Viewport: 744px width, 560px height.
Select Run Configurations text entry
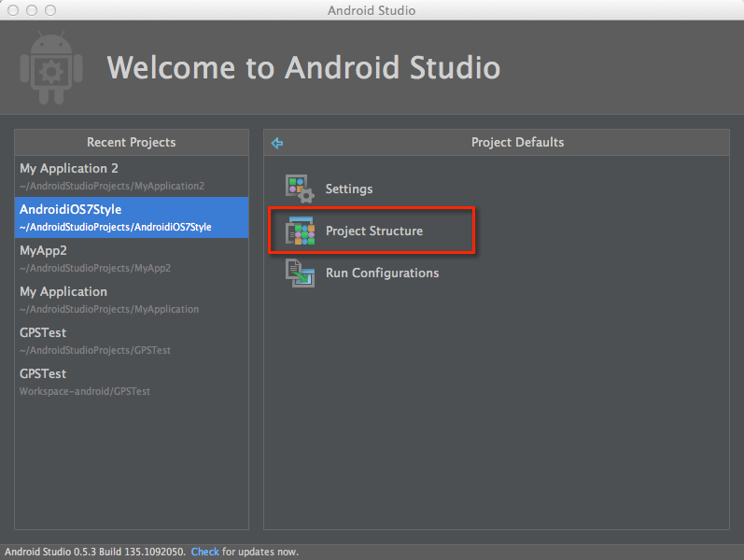pyautogui.click(x=382, y=273)
